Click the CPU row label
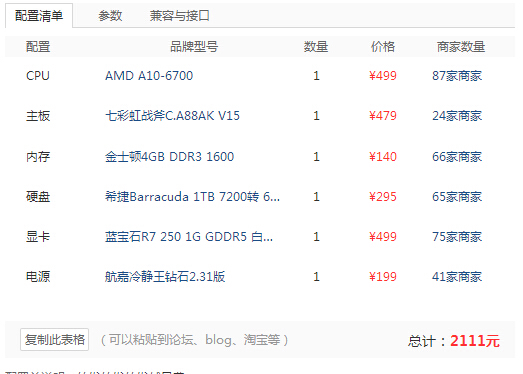523x374 pixels. 38,76
